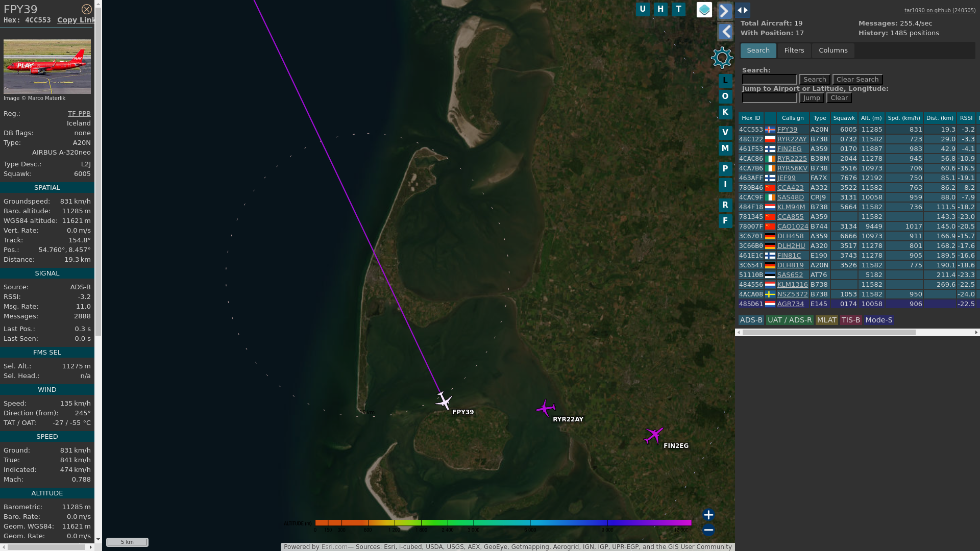The width and height of the screenshot is (980, 551).
Task: Open the NSZ5372 callsign link
Action: coord(792,294)
